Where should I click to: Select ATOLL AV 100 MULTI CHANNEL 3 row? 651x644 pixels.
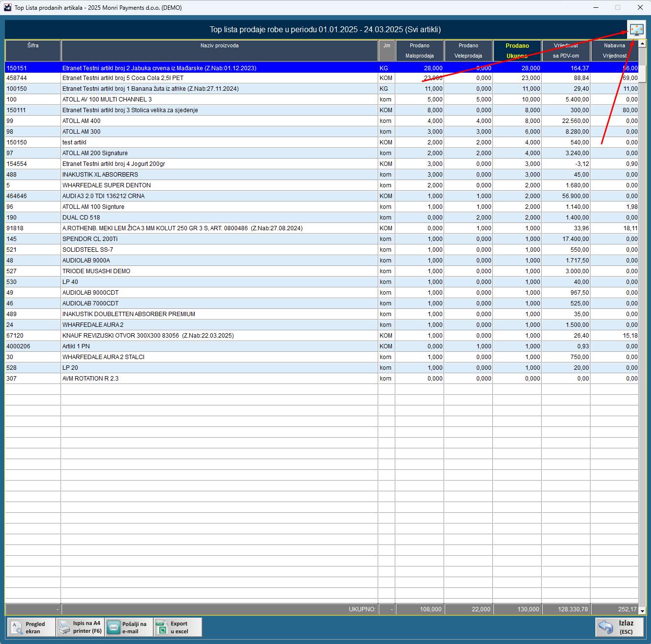[x=322, y=100]
